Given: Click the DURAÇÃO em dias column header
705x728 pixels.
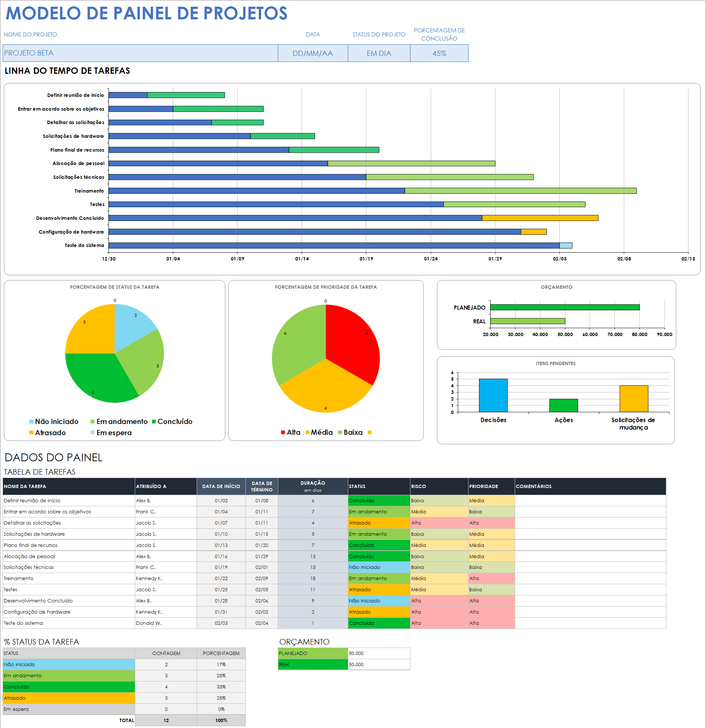Looking at the screenshot, I should tap(313, 487).
